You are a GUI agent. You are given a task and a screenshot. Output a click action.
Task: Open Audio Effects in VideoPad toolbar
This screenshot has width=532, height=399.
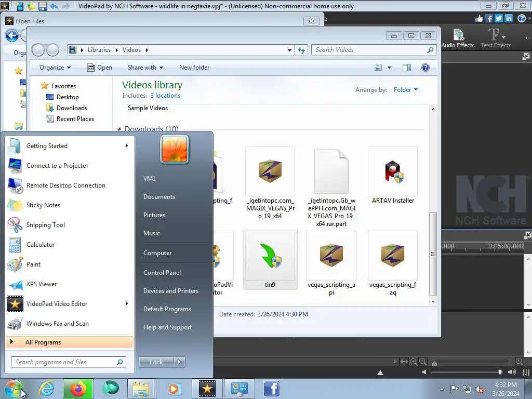(x=458, y=38)
